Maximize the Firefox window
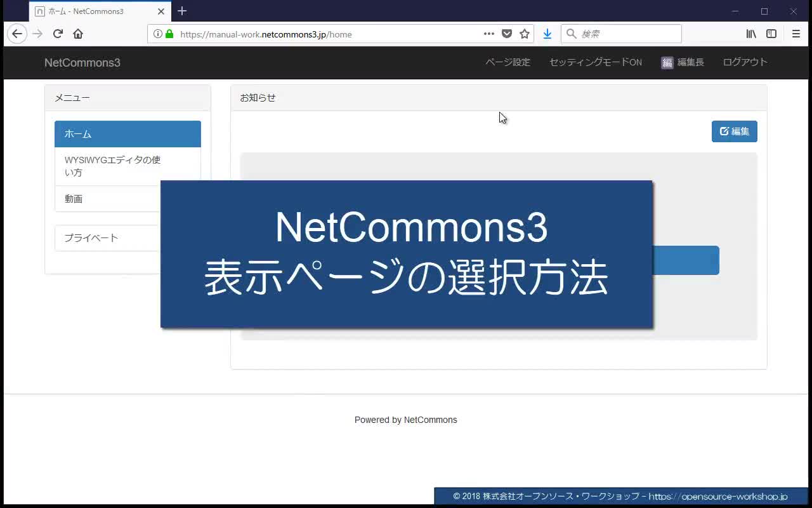812x508 pixels. (x=764, y=11)
